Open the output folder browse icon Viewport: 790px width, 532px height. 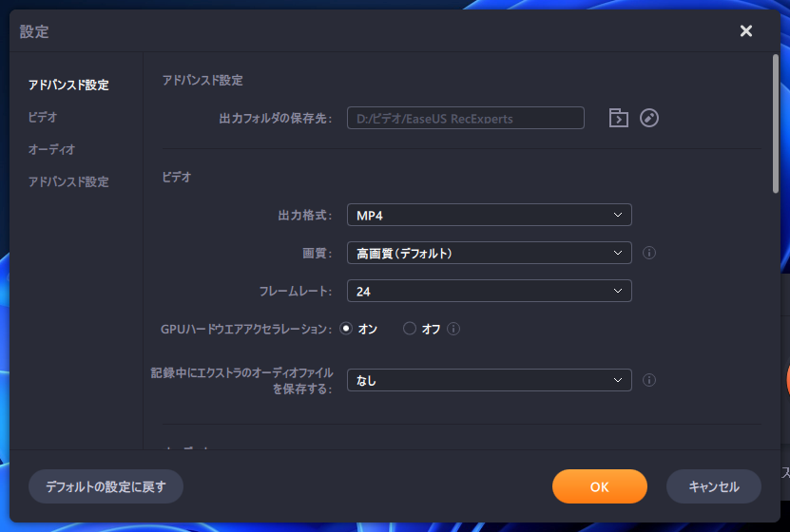[618, 118]
